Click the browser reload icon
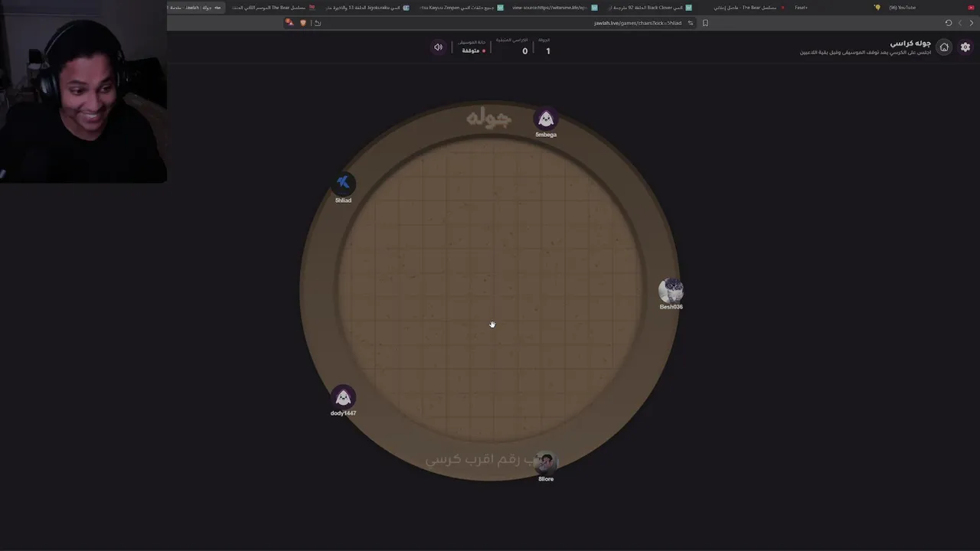The width and height of the screenshot is (980, 551). point(948,23)
